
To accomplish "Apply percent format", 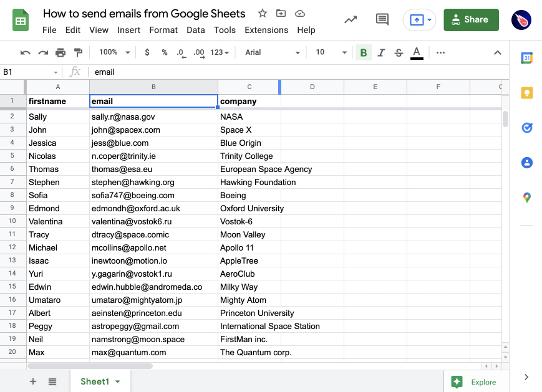I will coord(165,52).
